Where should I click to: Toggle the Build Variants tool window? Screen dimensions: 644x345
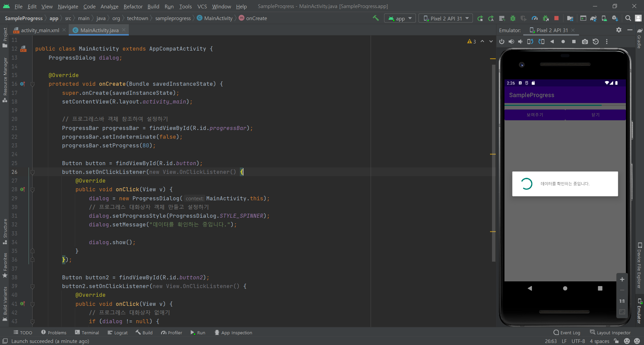[x=5, y=304]
